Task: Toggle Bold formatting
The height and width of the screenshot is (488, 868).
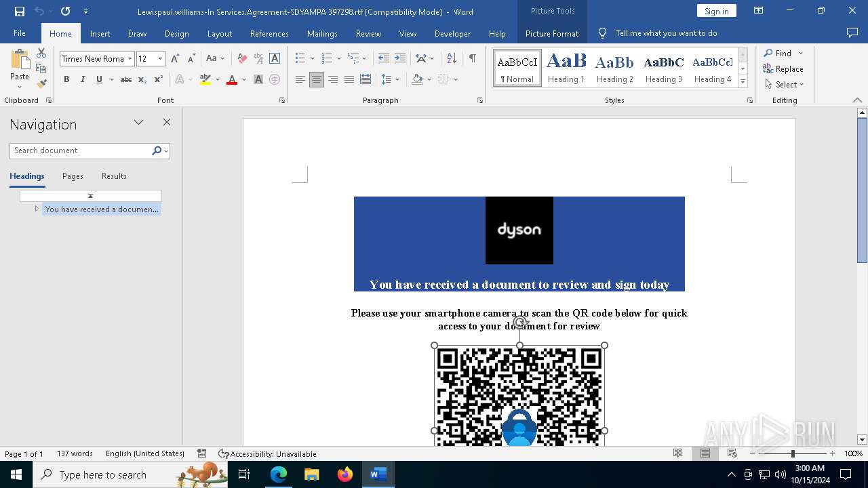Action: 66,79
